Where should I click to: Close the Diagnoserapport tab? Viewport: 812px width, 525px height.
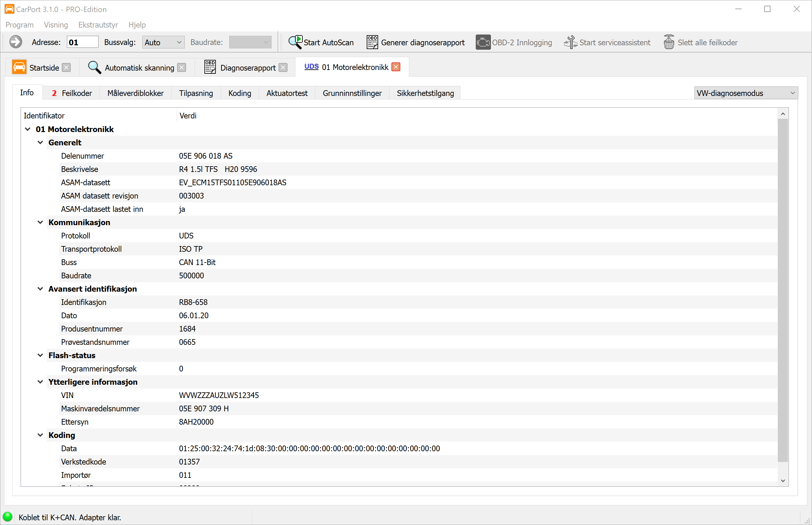283,67
